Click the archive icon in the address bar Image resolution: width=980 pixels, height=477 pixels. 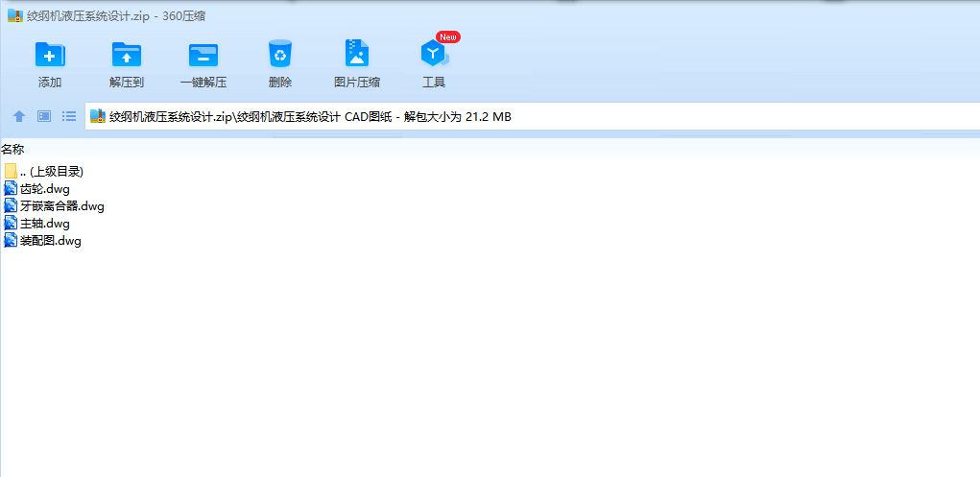pos(98,116)
